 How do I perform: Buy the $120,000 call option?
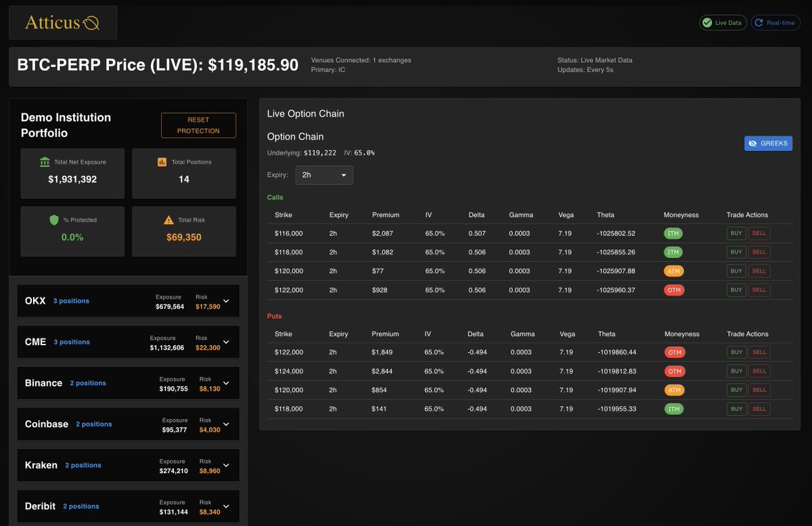pos(736,271)
